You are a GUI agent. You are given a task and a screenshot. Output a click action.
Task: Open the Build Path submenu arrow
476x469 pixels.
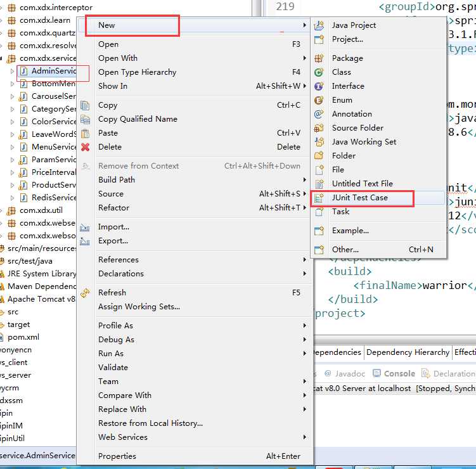304,180
